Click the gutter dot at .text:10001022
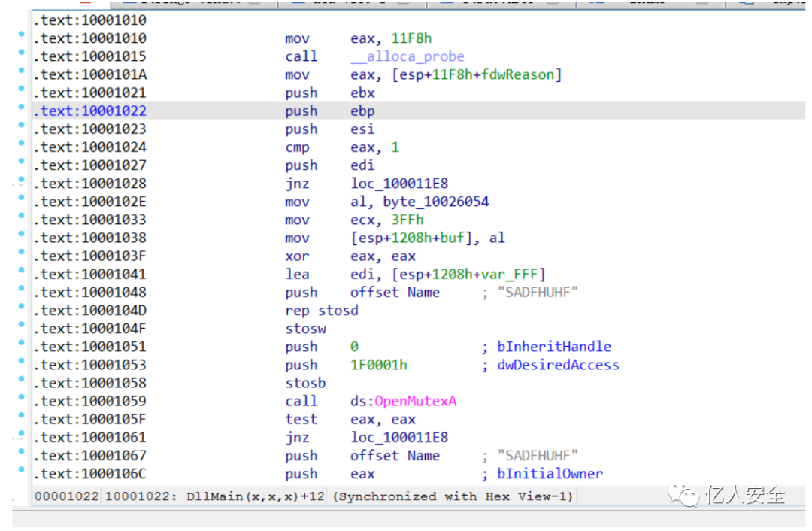This screenshot has width=812, height=531. [x=21, y=107]
